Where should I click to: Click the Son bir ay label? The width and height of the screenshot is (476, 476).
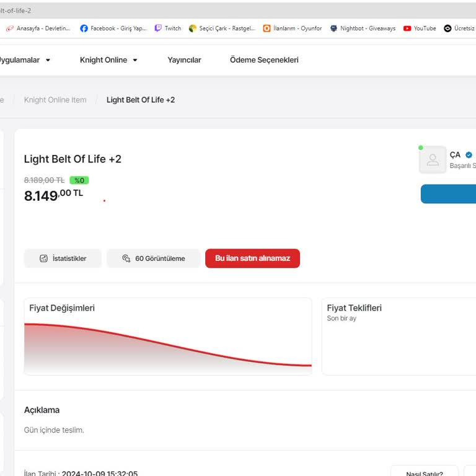pos(342,318)
